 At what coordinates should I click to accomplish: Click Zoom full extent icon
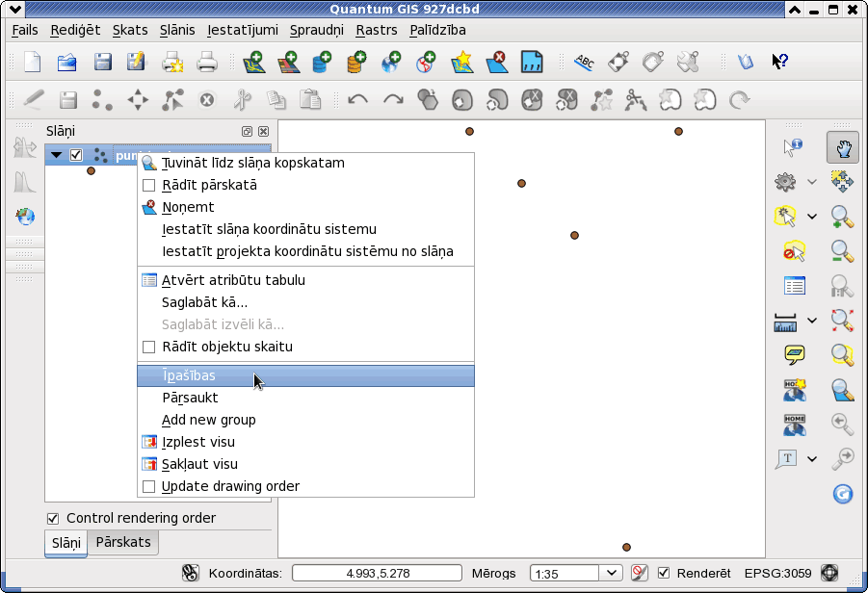point(842,321)
